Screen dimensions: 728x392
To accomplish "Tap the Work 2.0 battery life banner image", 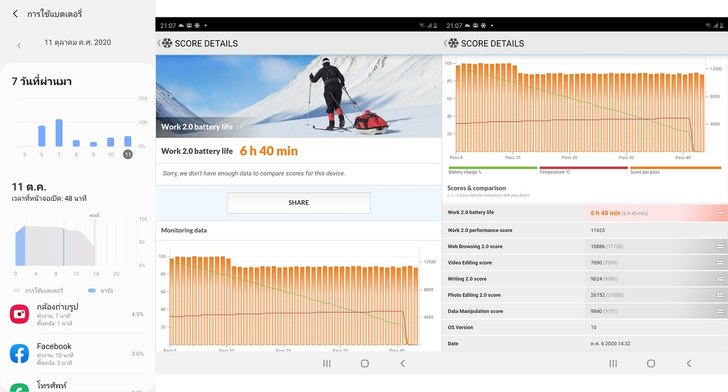I will tap(299, 96).
